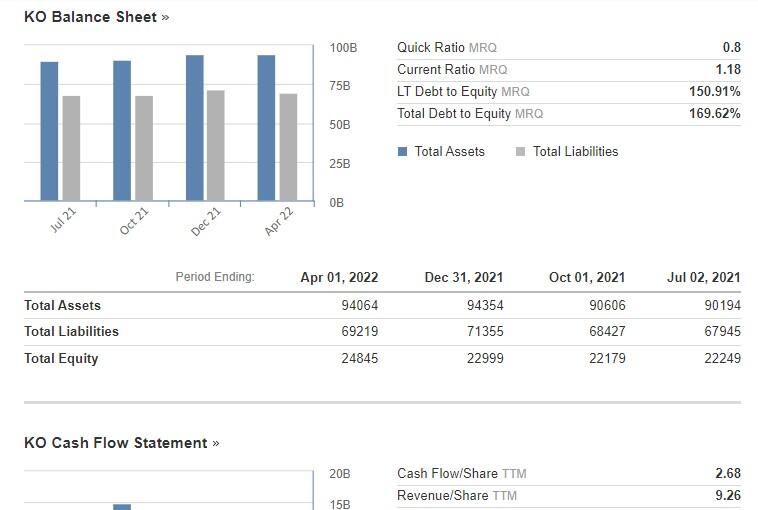The width and height of the screenshot is (758, 510).
Task: Click the Apr 22 axis label
Action: coord(278,221)
